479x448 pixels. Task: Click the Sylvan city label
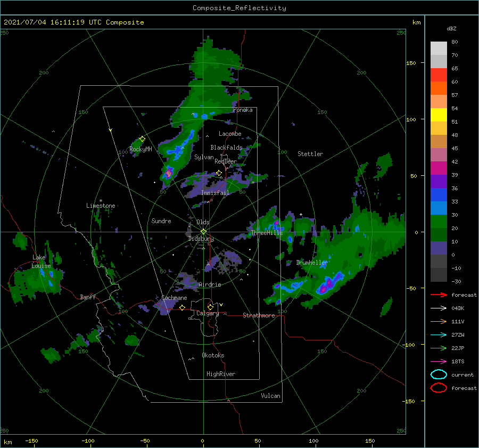(204, 157)
